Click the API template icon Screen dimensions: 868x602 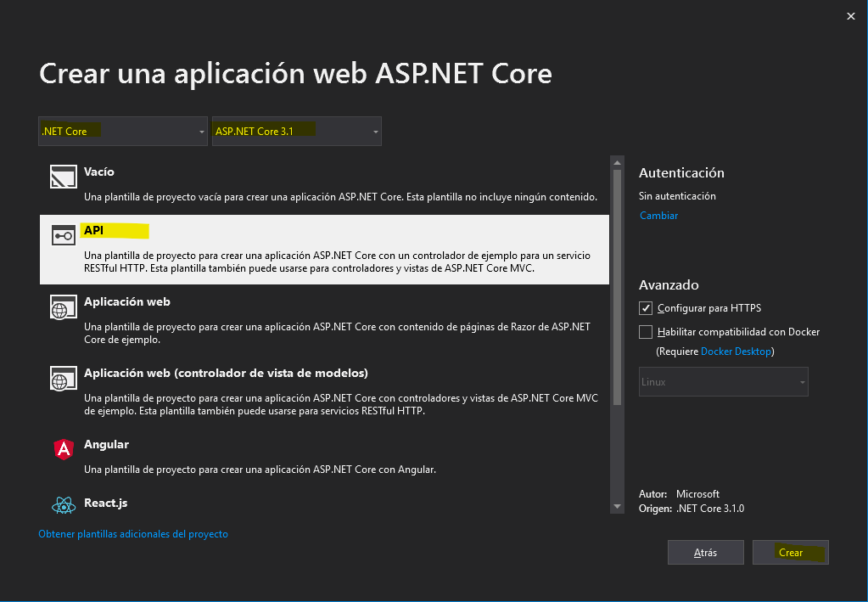click(x=63, y=236)
